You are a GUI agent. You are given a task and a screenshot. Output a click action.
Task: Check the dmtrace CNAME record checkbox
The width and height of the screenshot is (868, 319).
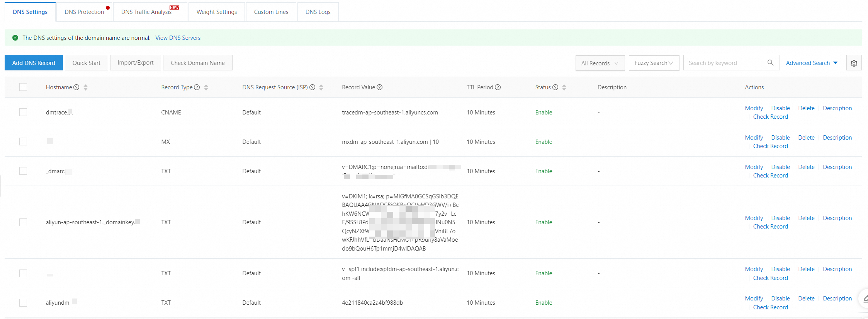[23, 112]
